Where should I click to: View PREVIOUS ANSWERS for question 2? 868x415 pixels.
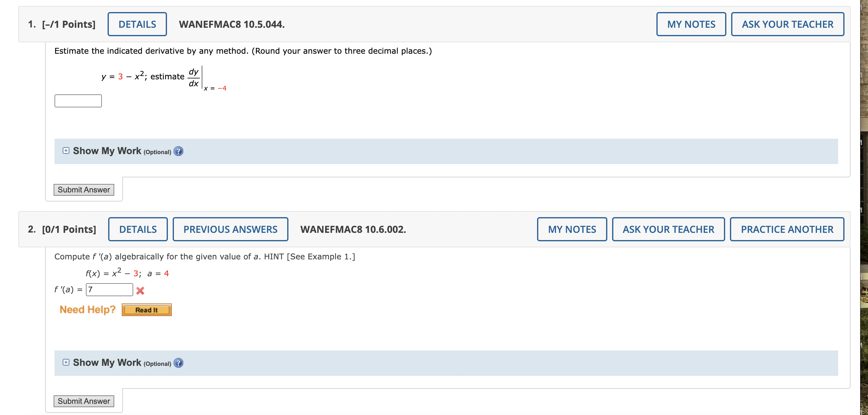pos(230,229)
